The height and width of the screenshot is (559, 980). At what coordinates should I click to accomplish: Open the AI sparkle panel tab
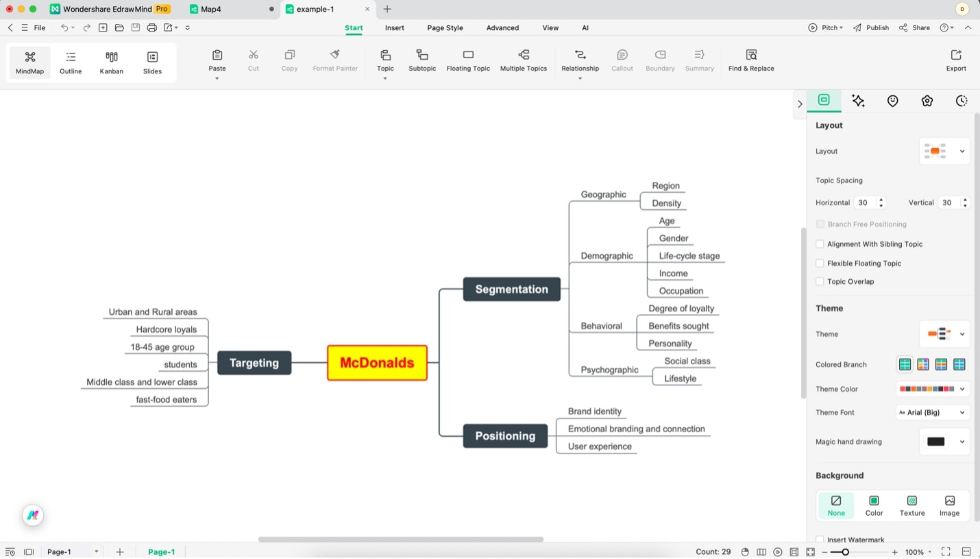tap(858, 101)
